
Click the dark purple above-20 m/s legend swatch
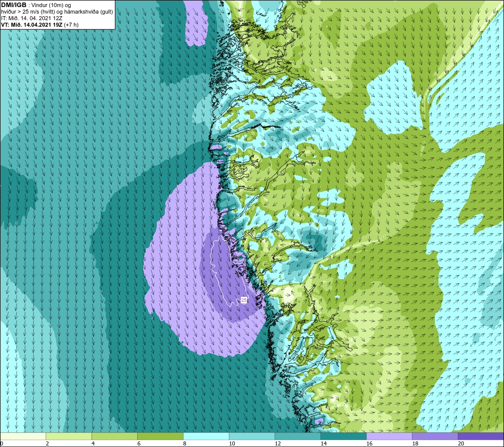tap(481, 436)
